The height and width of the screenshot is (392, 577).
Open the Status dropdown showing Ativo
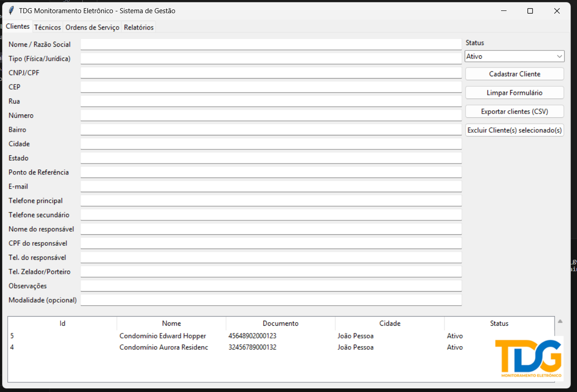click(x=514, y=56)
